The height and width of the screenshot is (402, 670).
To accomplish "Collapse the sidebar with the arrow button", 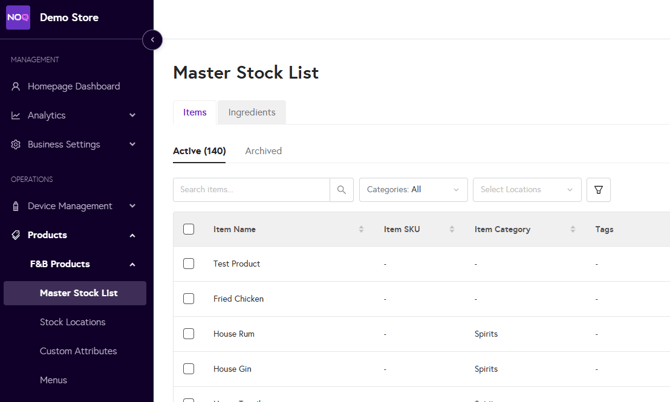I will pyautogui.click(x=152, y=40).
